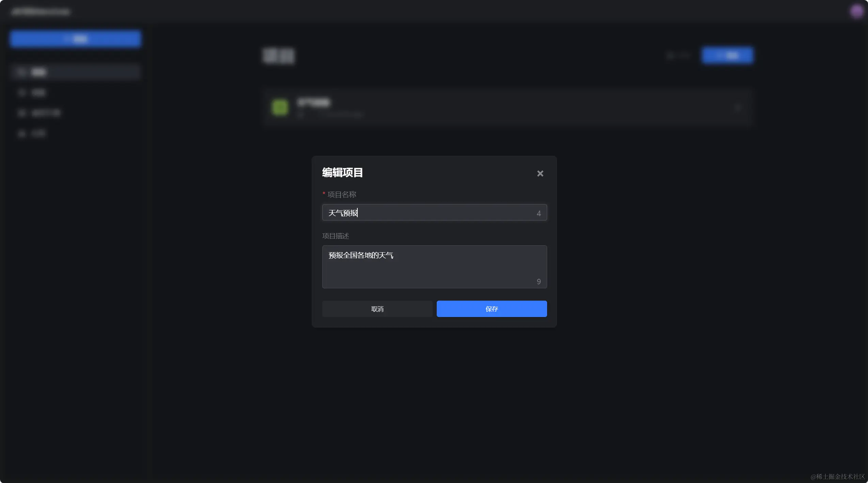The height and width of the screenshot is (483, 868).
Task: Click the character counter 9 in the description box
Action: pos(539,282)
